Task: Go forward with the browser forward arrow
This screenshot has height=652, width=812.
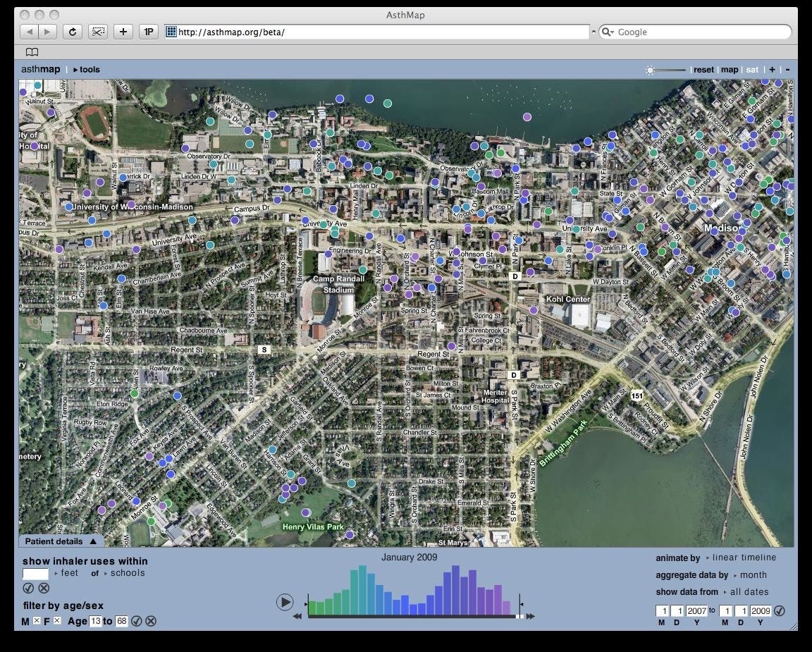Action: point(47,32)
